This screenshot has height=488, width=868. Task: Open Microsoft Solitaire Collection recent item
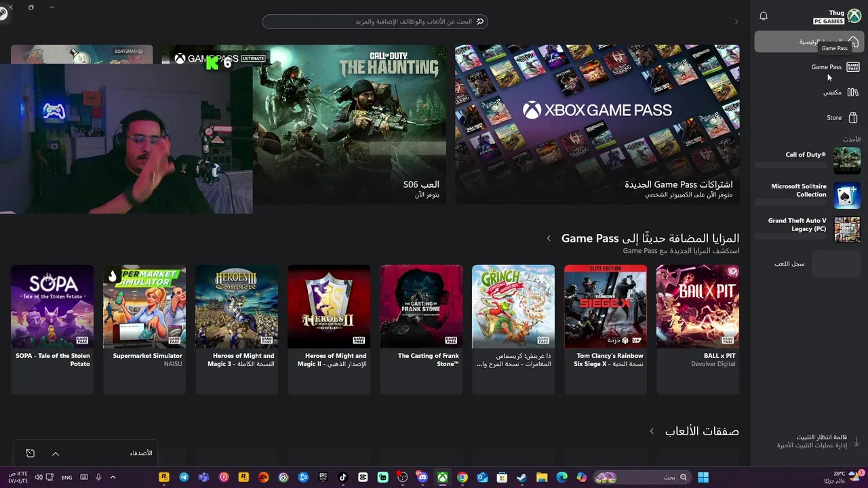pos(808,195)
